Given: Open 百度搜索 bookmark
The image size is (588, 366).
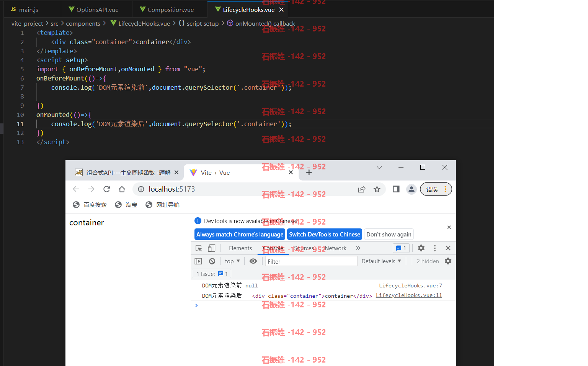Looking at the screenshot, I should click(x=90, y=205).
